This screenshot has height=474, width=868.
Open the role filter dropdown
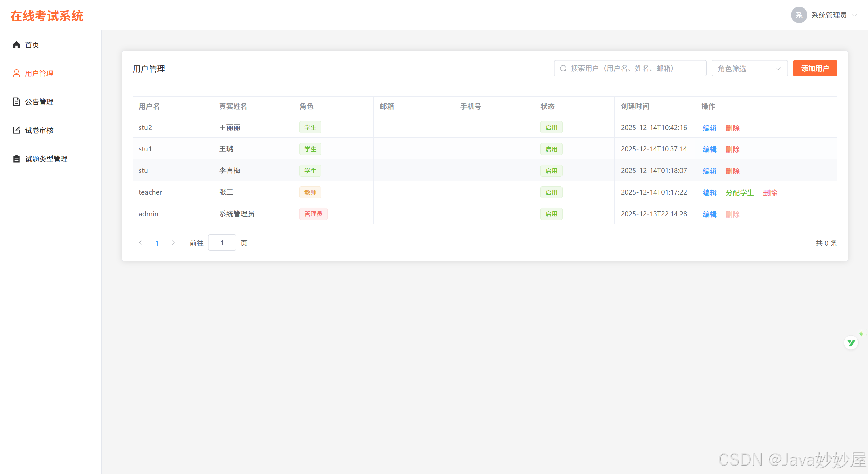coord(749,69)
